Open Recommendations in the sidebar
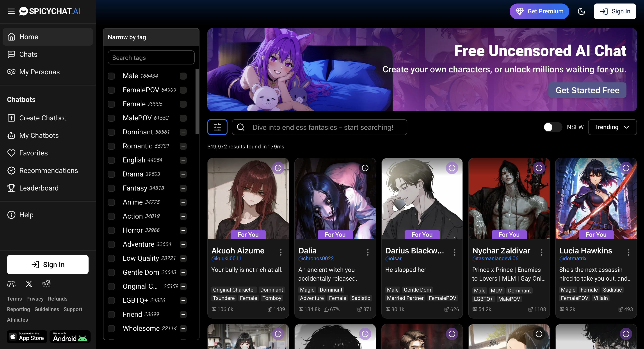This screenshot has width=644, height=349. (48, 171)
